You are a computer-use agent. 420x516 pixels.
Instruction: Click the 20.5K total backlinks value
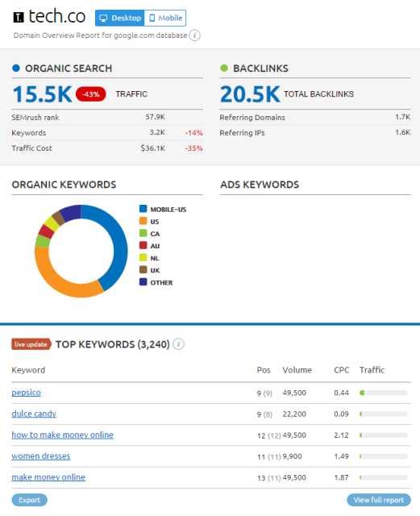(x=250, y=94)
